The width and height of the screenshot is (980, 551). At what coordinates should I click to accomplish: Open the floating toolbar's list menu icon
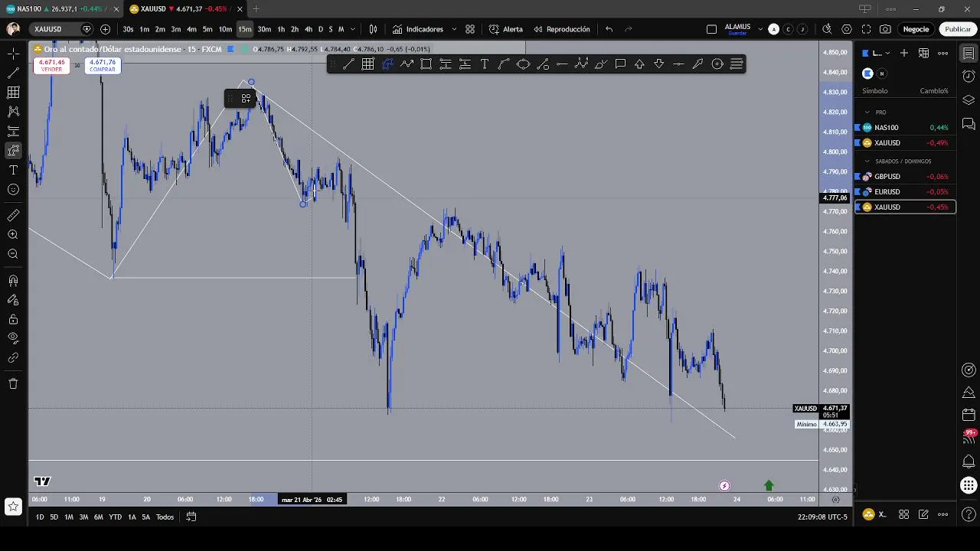pyautogui.click(x=737, y=64)
